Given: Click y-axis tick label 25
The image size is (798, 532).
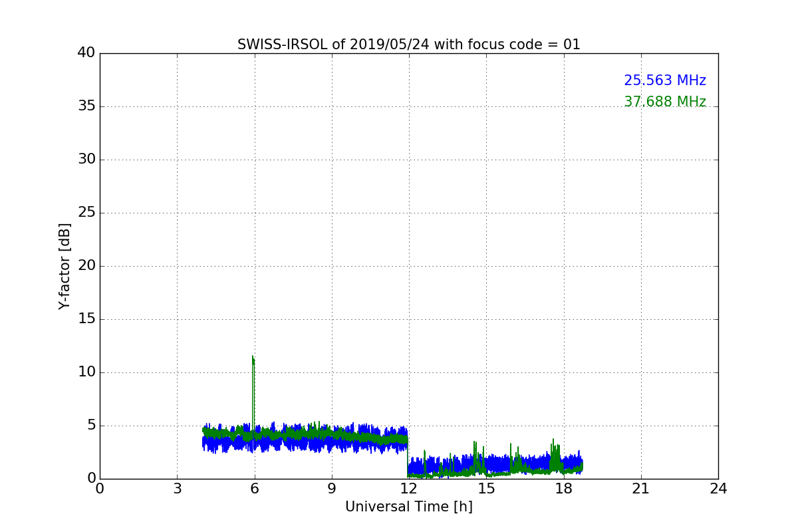Looking at the screenshot, I should click(86, 213).
